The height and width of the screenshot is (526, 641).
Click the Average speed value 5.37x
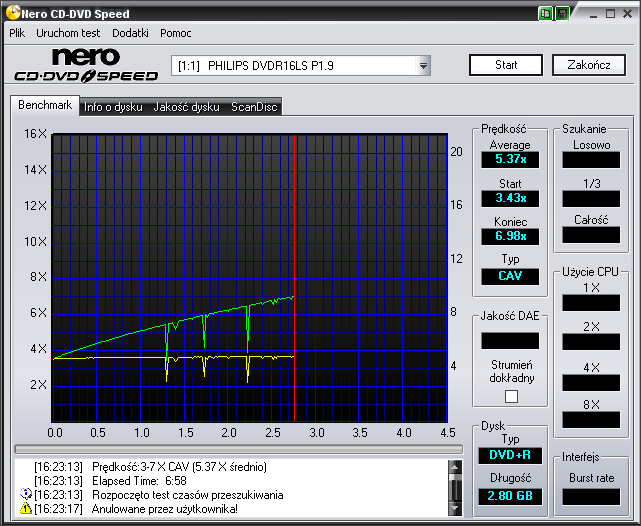click(x=510, y=159)
